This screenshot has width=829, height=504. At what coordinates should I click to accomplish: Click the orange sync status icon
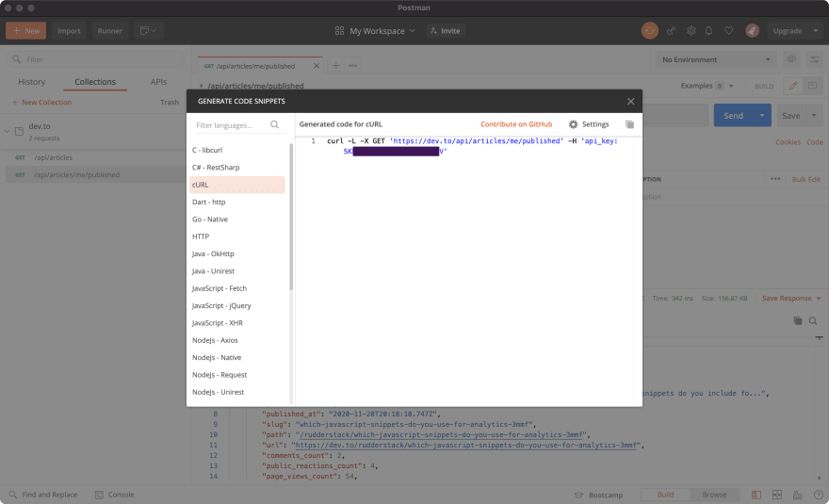[650, 30]
